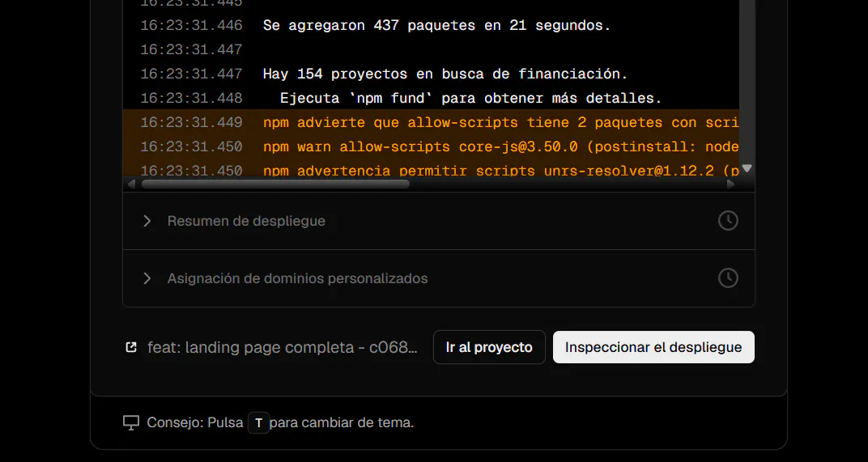Expand Asignación de dominios personalizados section
868x462 pixels.
(438, 278)
